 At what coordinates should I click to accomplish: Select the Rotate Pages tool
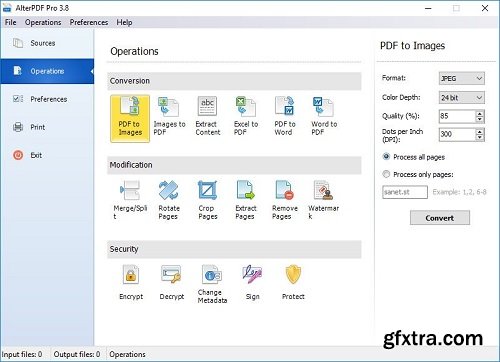pyautogui.click(x=169, y=200)
